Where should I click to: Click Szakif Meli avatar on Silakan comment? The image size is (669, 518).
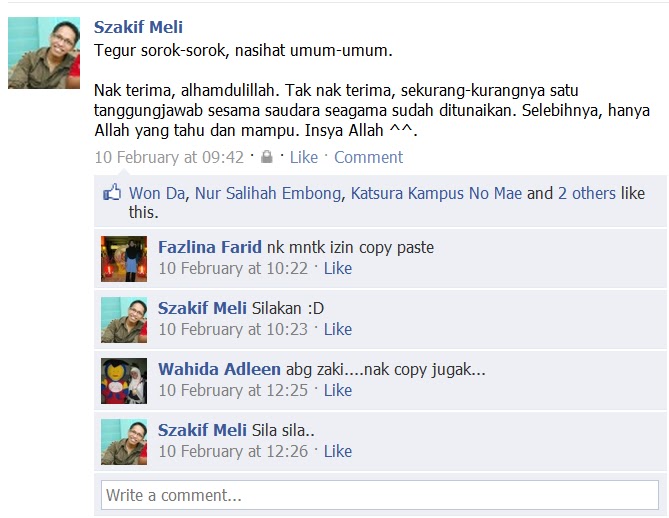tap(124, 320)
